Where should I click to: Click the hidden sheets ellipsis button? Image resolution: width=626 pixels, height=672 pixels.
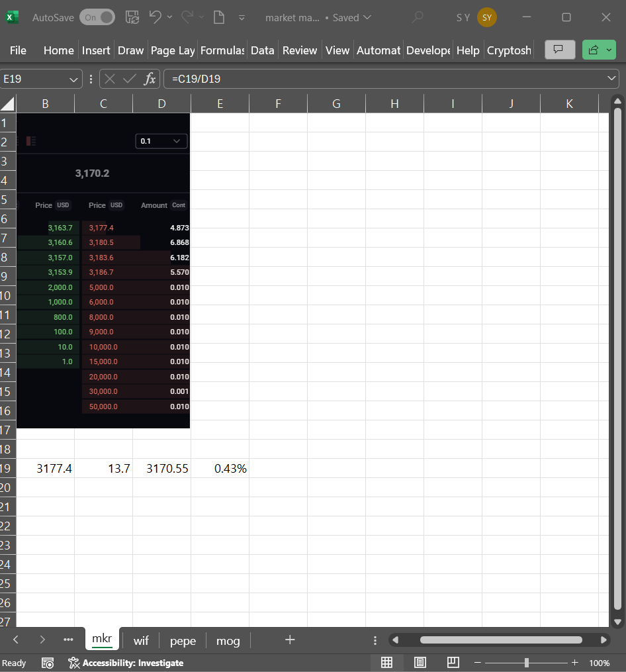[x=68, y=640]
